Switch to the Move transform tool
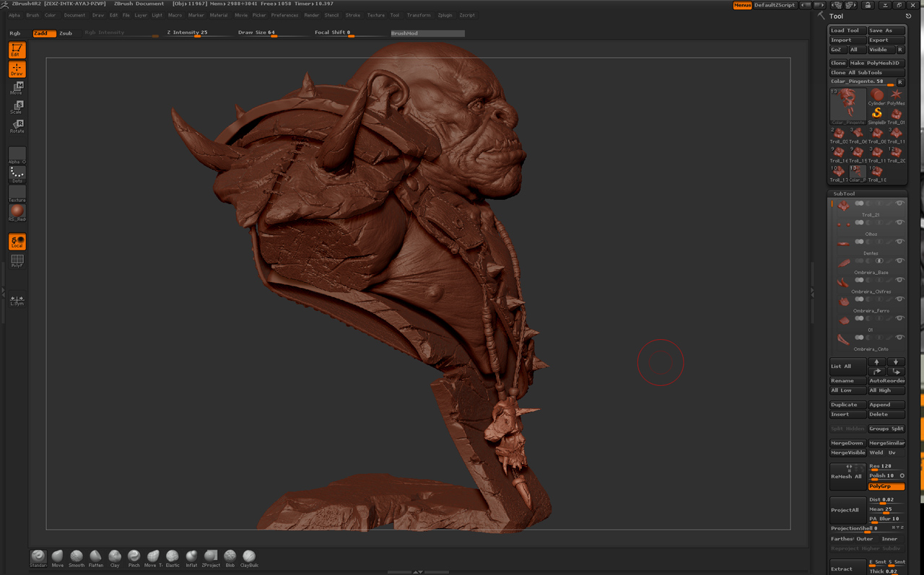Screen dimensions: 924x575 pos(17,89)
